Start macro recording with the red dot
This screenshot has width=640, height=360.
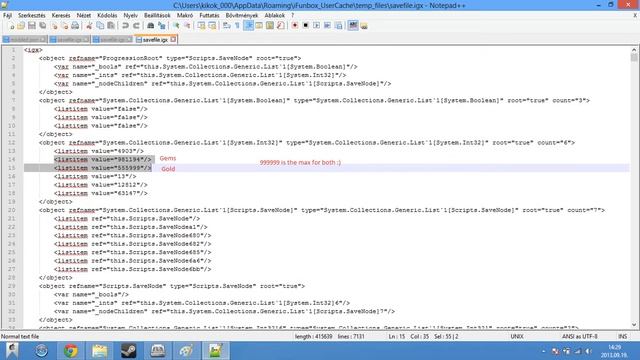[295, 26]
